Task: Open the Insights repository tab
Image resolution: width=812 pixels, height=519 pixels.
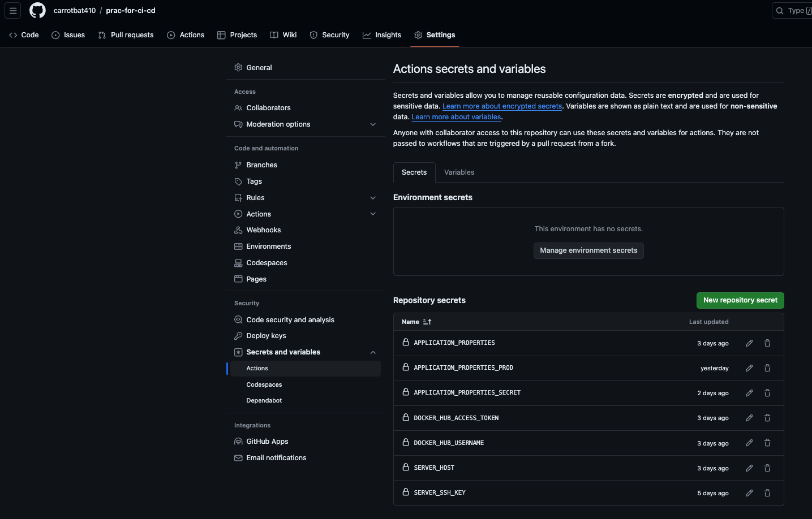Action: (x=382, y=35)
